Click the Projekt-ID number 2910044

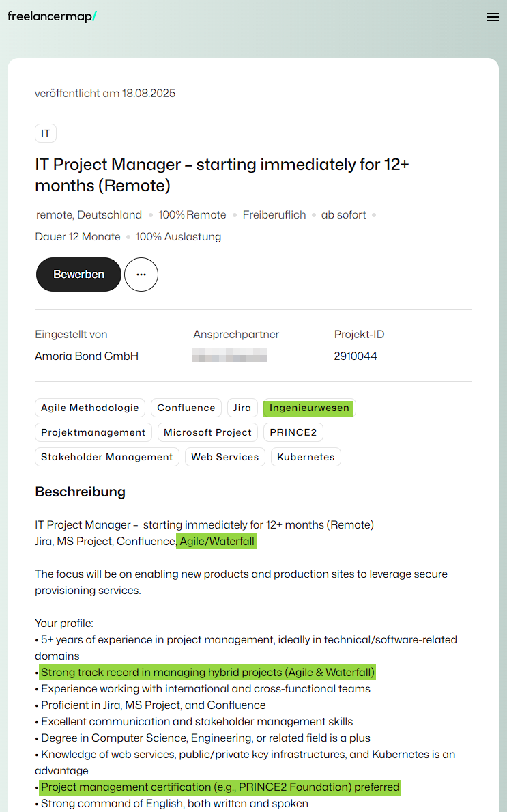(x=356, y=356)
